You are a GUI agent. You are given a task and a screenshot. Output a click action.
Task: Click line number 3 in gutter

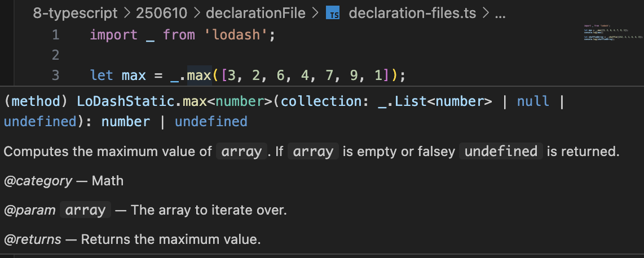pos(55,75)
